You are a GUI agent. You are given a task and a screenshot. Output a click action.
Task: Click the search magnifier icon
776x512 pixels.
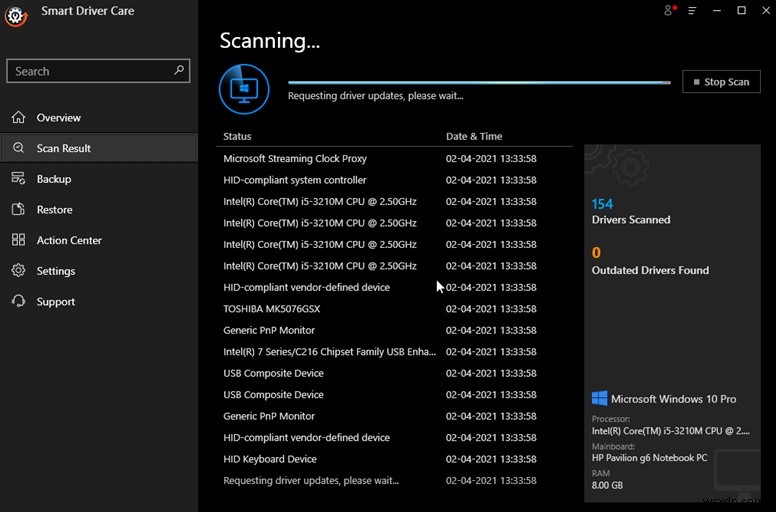179,70
